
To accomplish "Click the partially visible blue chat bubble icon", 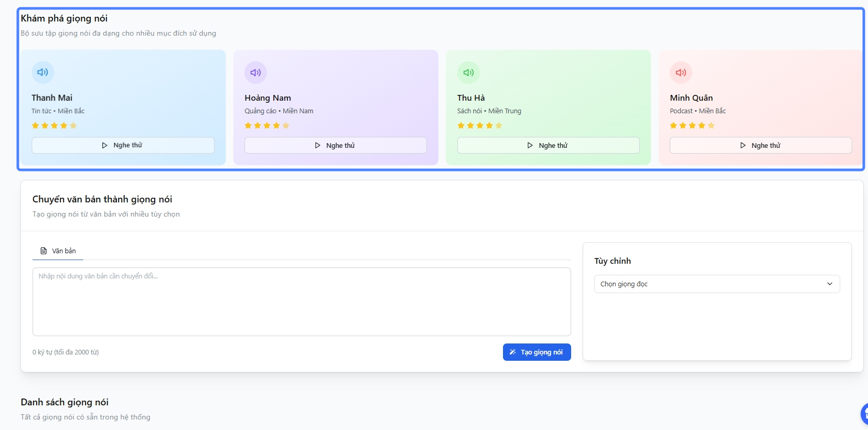I will [x=864, y=414].
